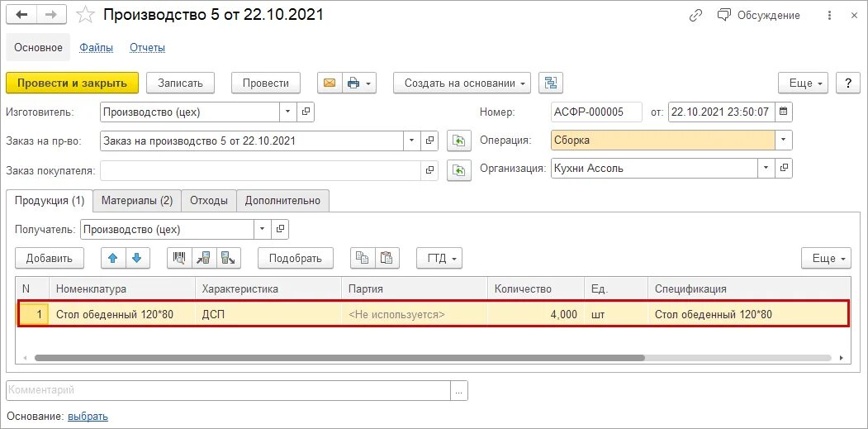Expand the Операция dropdown list
This screenshot has width=868, height=429.
click(x=783, y=141)
